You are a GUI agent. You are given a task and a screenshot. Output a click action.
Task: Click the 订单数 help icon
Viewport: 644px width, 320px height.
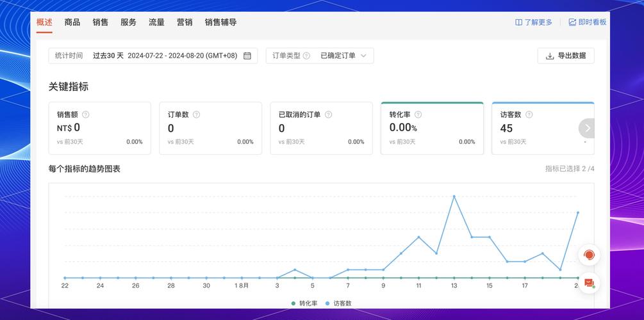[x=196, y=115]
